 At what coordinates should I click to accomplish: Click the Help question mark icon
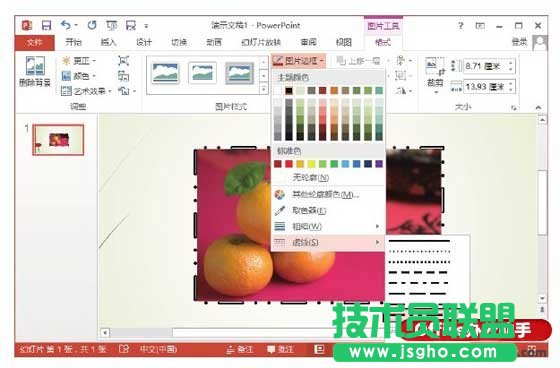(x=461, y=26)
